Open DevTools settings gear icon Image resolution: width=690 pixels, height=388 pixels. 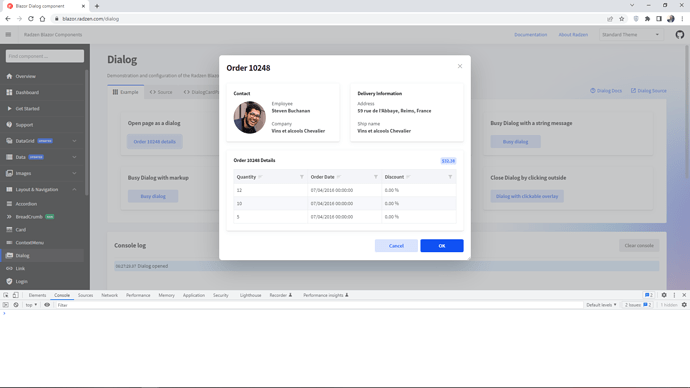664,295
